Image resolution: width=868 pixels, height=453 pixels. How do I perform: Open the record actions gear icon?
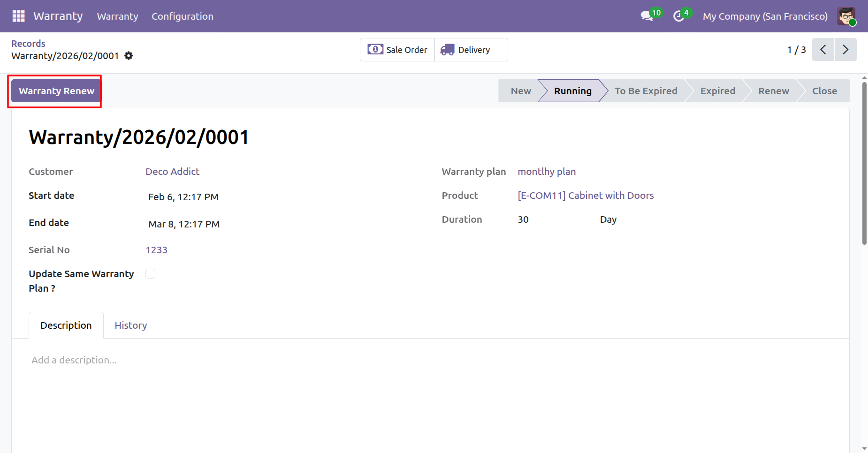(x=129, y=56)
